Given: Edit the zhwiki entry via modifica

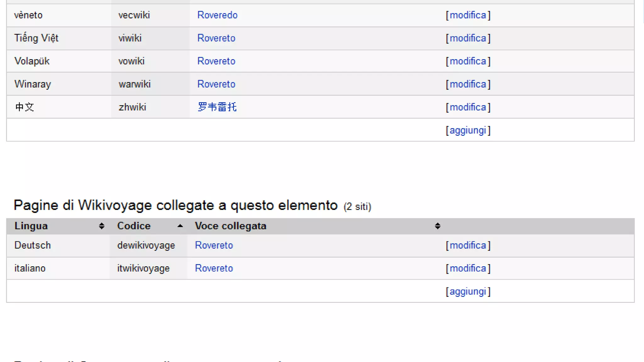Looking at the screenshot, I should (468, 107).
